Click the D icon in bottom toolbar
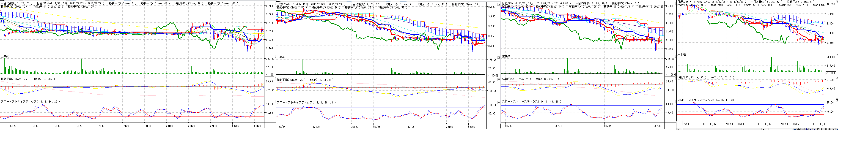 coord(818,130)
